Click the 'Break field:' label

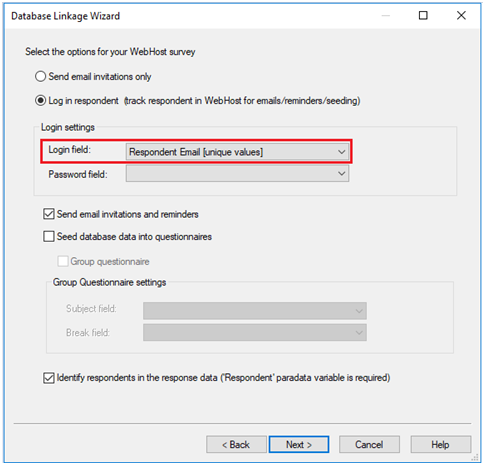(x=88, y=333)
